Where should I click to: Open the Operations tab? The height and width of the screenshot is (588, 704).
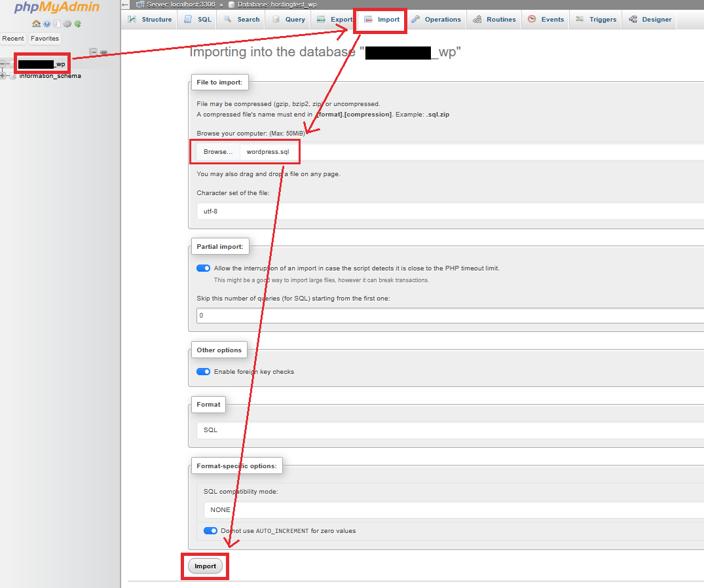coord(436,20)
